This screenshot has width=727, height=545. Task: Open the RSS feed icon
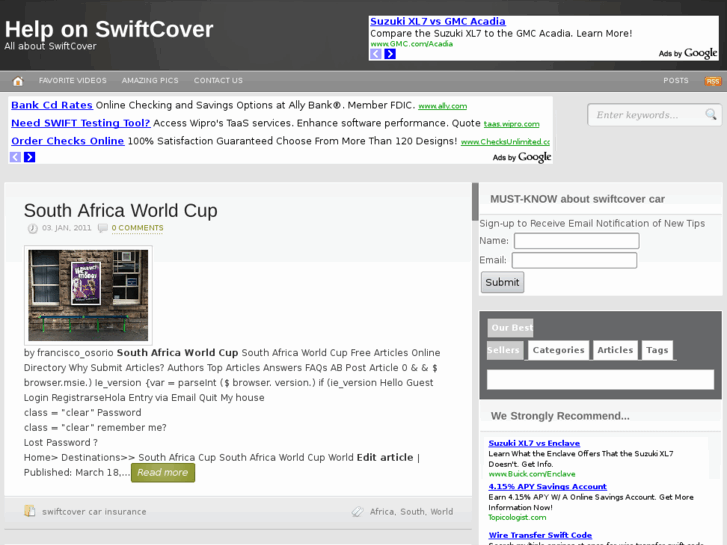click(713, 81)
